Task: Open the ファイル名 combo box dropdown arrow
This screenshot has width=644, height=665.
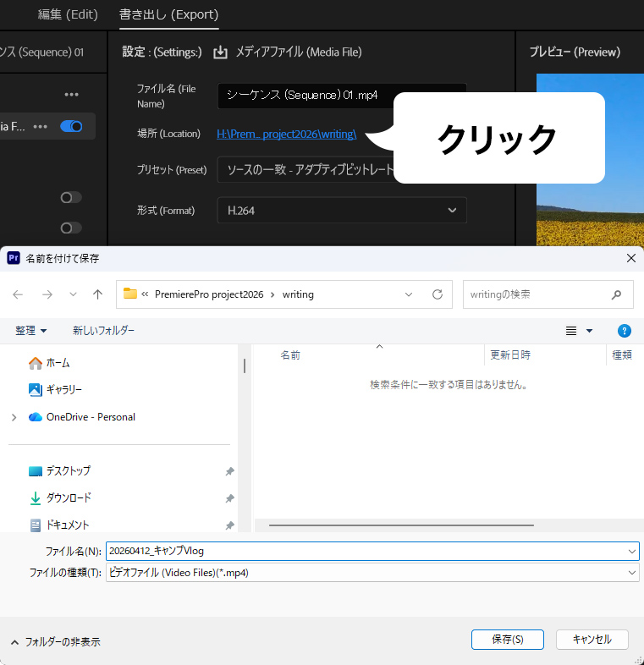Action: pos(631,552)
